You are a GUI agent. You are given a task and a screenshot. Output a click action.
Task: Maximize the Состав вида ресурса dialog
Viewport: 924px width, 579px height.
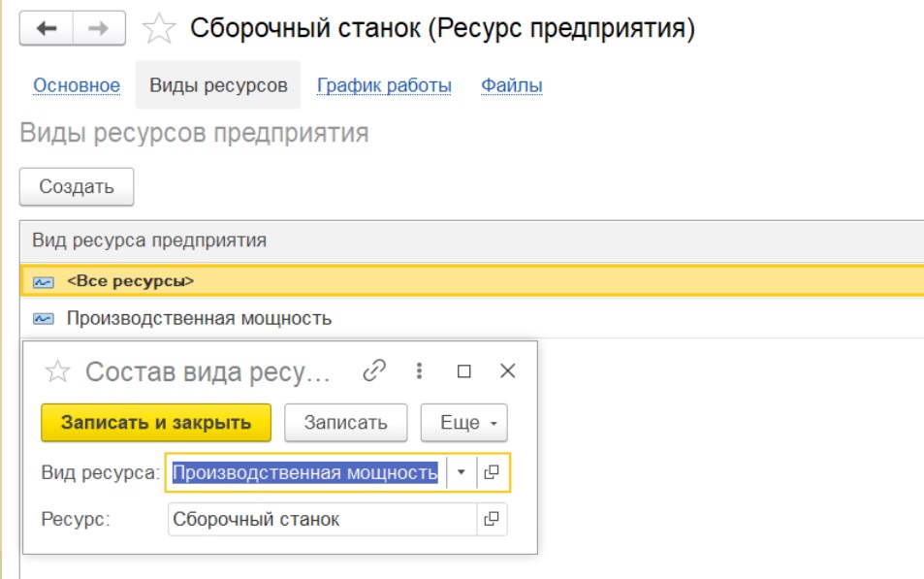click(463, 370)
